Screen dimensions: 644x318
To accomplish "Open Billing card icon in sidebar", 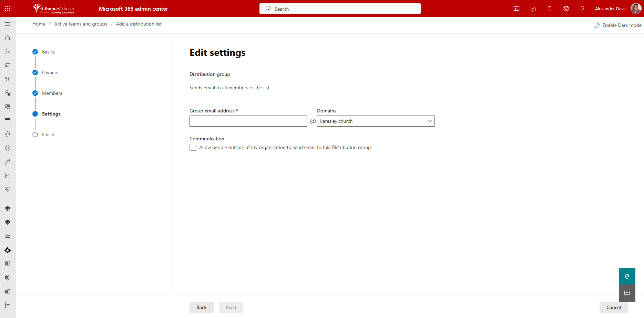I will coord(8,120).
